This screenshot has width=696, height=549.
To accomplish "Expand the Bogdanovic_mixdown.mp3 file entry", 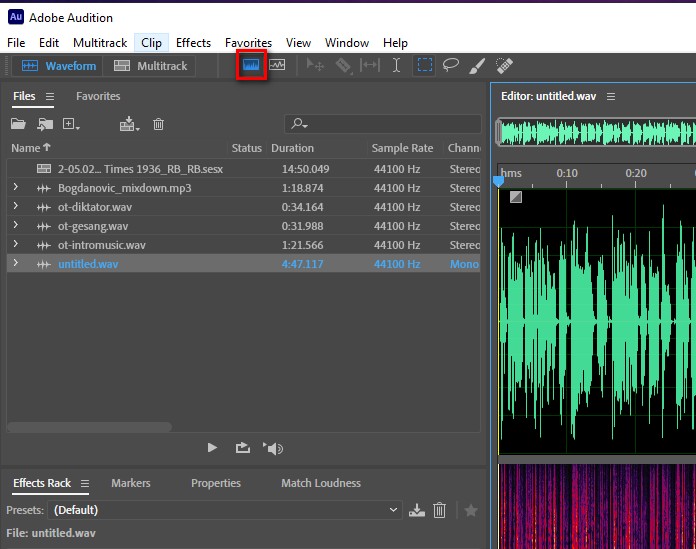I will (x=15, y=188).
